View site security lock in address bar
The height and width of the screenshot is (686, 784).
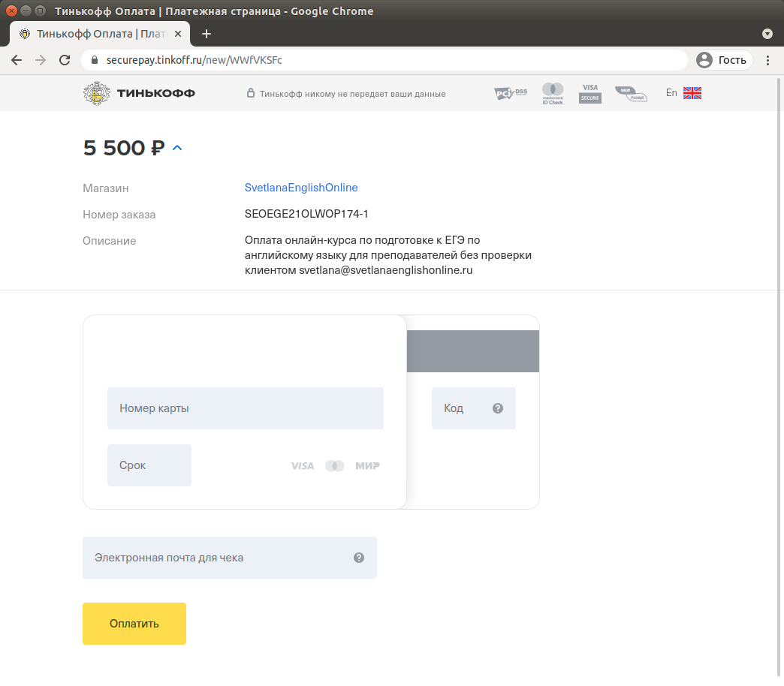point(95,60)
